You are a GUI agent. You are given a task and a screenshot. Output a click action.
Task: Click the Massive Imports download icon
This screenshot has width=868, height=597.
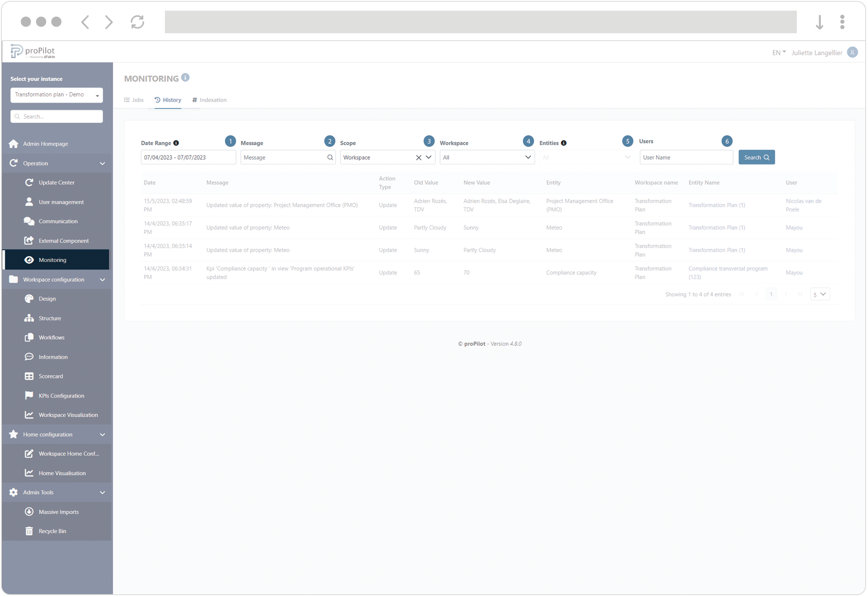[29, 512]
